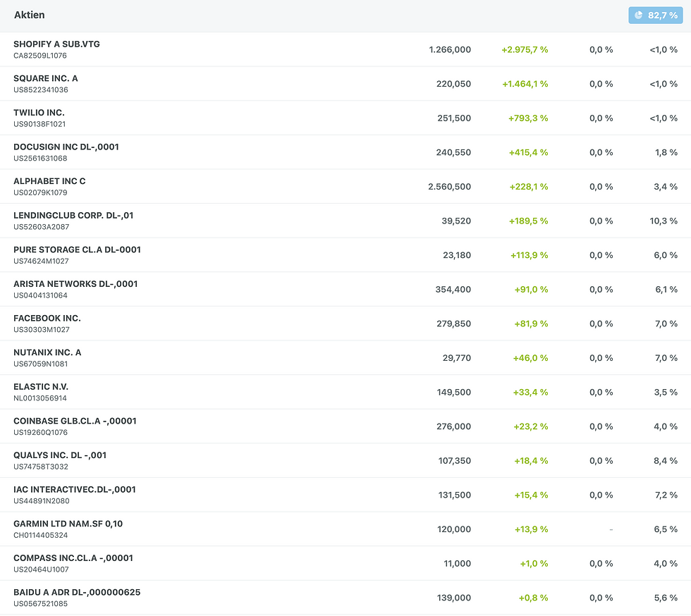Click Garmin dash in dividend column

pos(611,529)
